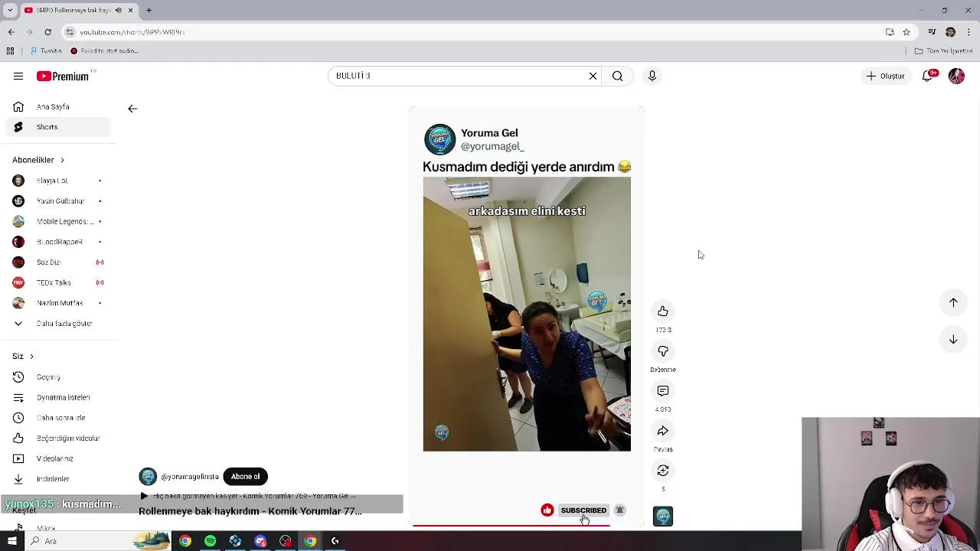This screenshot has height=551, width=980.
Task: Open the sound source thumbnail under Remix
Action: pos(663,516)
